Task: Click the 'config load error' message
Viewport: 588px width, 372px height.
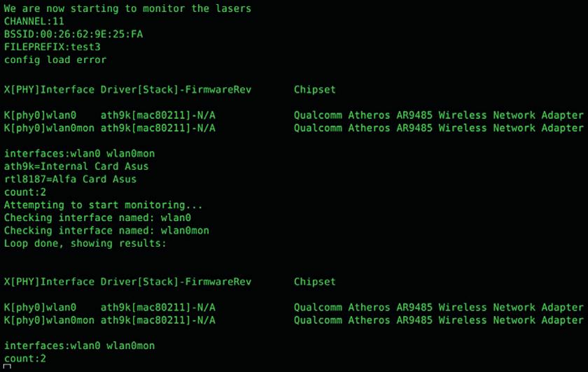Action: tap(55, 59)
